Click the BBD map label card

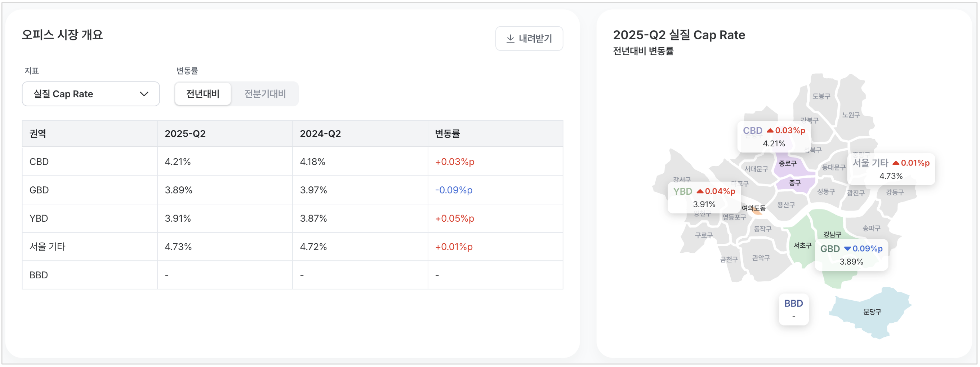point(793,309)
